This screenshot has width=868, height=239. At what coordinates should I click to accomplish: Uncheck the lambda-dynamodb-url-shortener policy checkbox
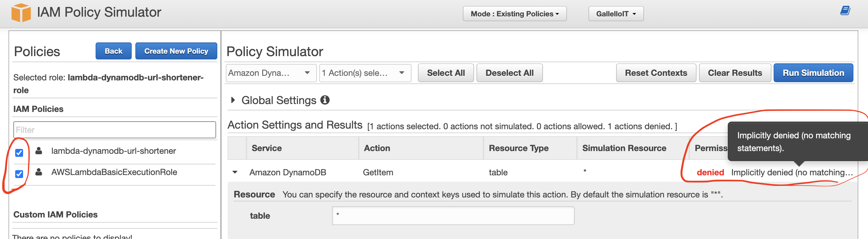19,153
